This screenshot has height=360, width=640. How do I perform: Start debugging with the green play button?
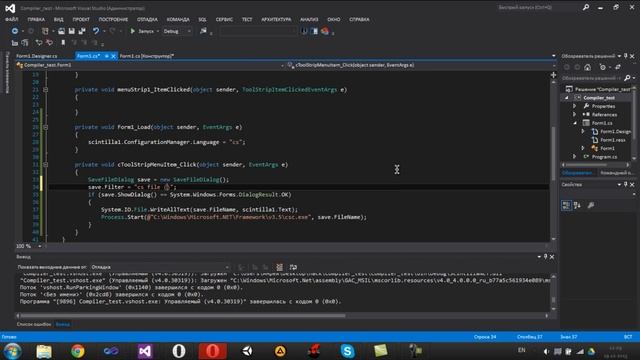(x=133, y=31)
